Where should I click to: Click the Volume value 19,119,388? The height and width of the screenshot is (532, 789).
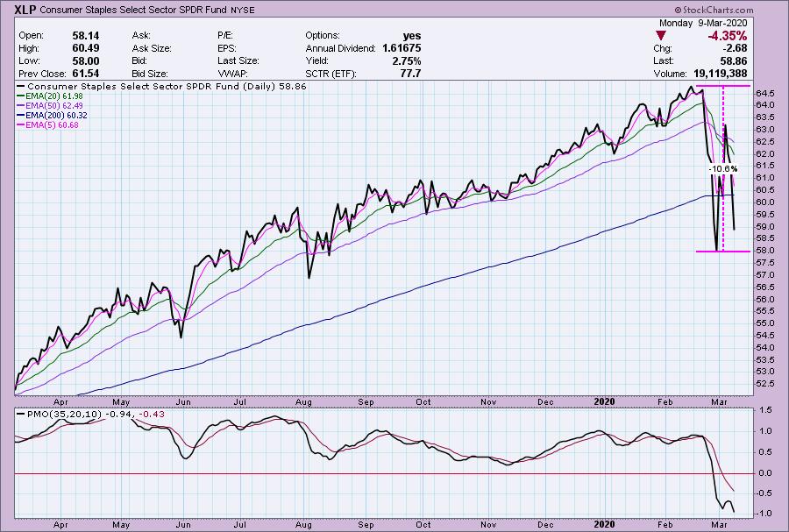[x=720, y=74]
